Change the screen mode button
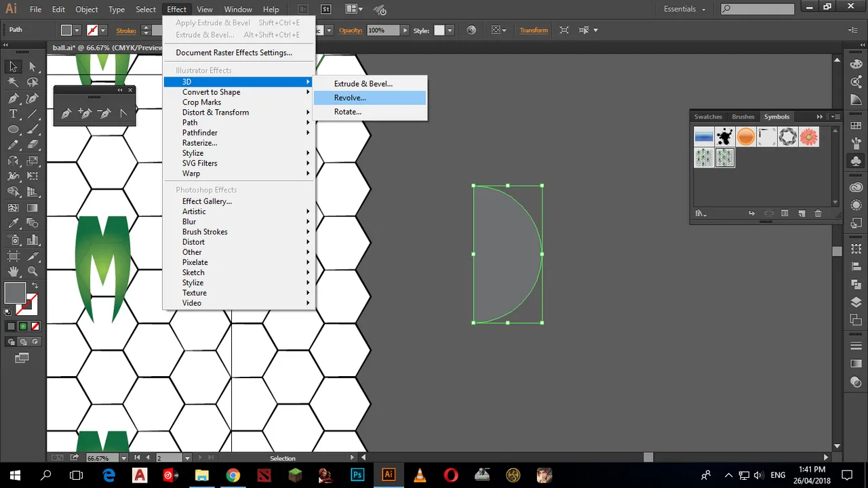The image size is (868, 488). (22, 357)
